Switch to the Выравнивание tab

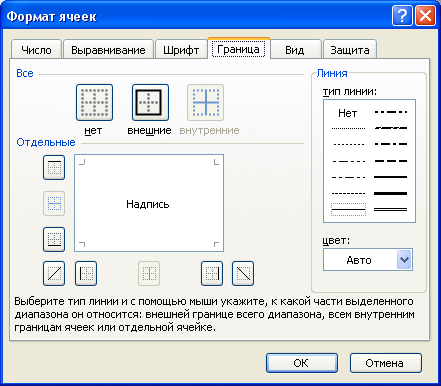(x=108, y=50)
